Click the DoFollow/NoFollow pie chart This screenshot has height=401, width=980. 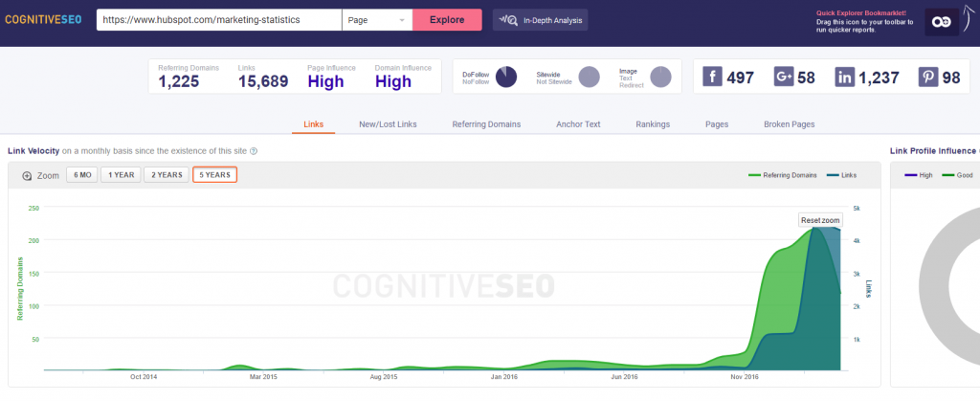(506, 77)
